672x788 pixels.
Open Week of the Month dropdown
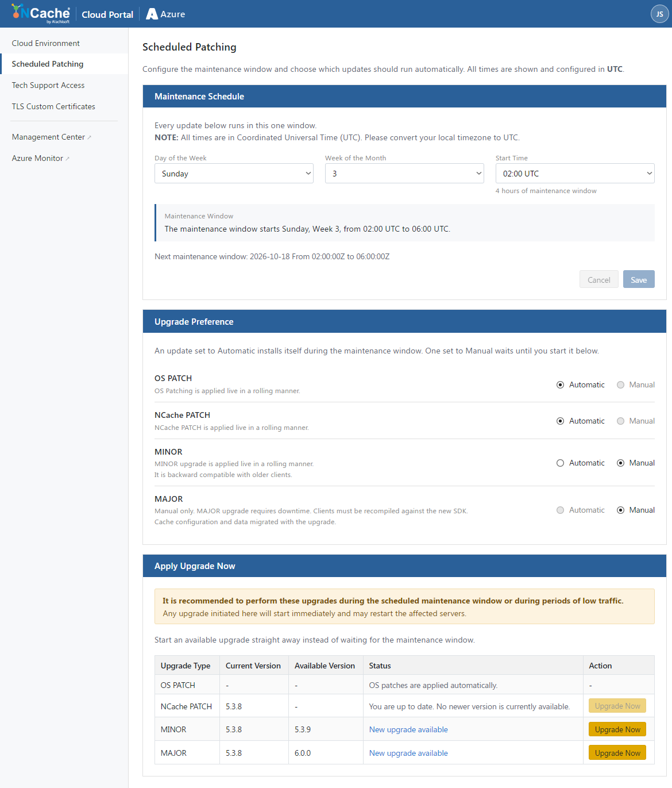[404, 174]
